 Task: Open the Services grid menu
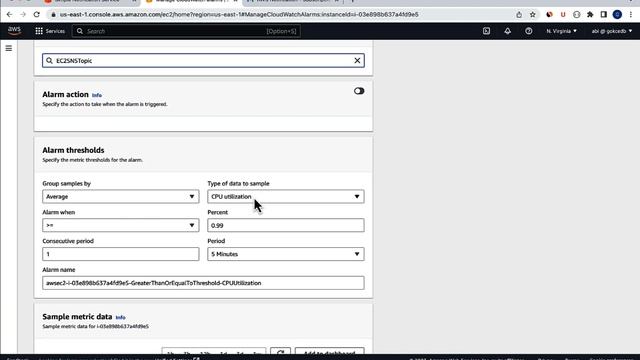click(39, 31)
